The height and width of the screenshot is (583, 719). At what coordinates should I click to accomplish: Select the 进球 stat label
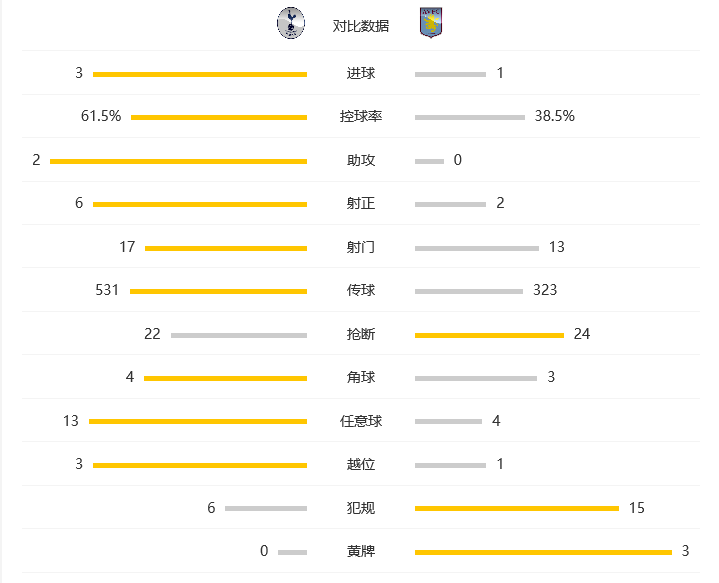tap(361, 73)
